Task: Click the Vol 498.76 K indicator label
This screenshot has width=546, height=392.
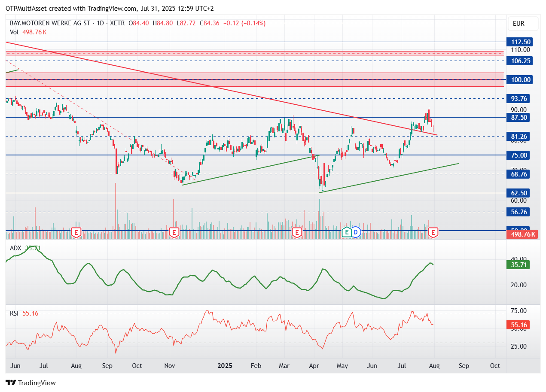Action: [x=28, y=32]
